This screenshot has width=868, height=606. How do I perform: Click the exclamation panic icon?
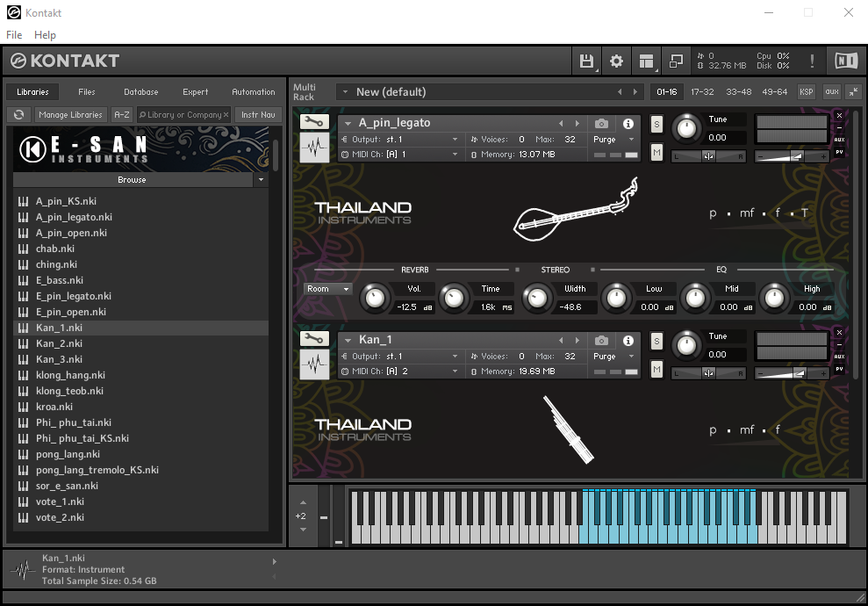tap(812, 61)
